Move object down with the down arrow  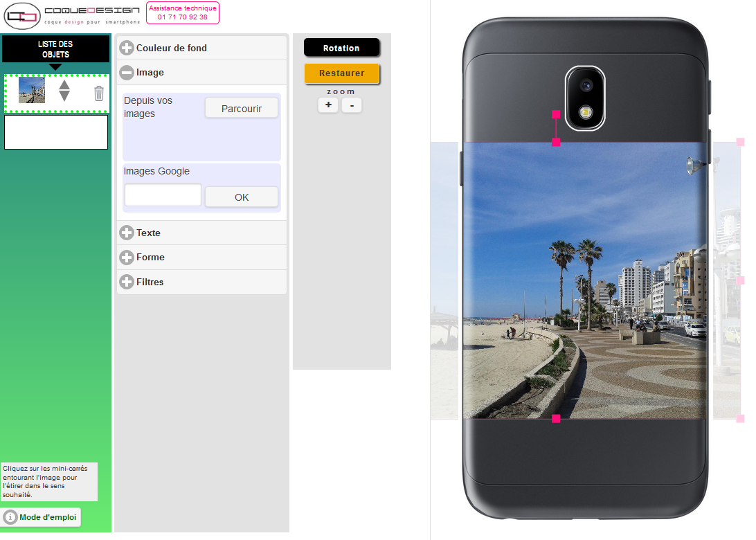point(64,96)
